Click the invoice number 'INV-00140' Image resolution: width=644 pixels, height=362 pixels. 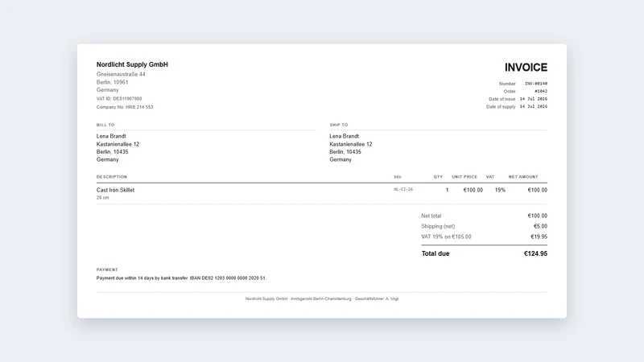click(x=536, y=84)
